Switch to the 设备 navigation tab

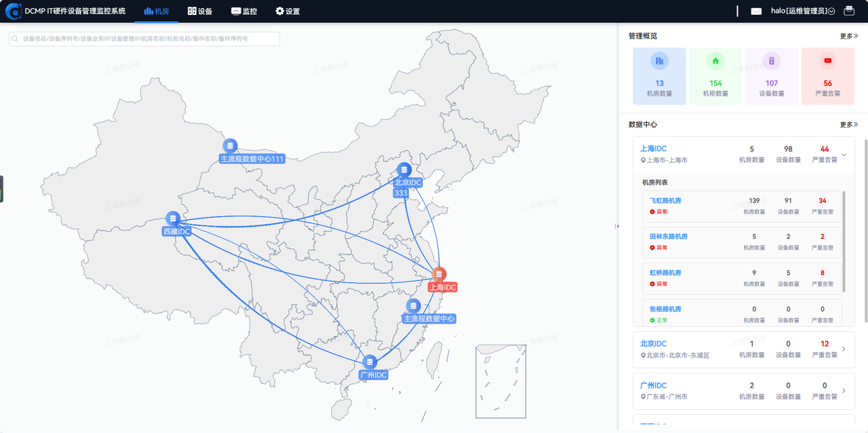click(200, 11)
